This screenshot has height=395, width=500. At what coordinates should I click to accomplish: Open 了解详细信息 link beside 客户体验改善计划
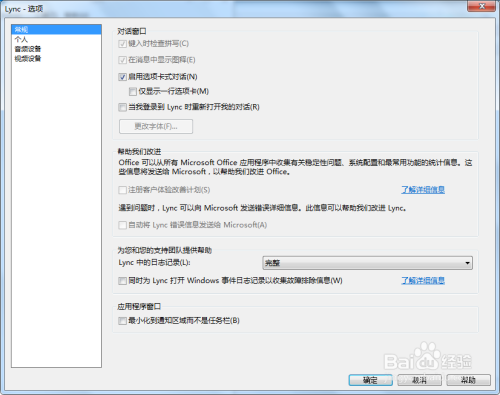(x=423, y=190)
